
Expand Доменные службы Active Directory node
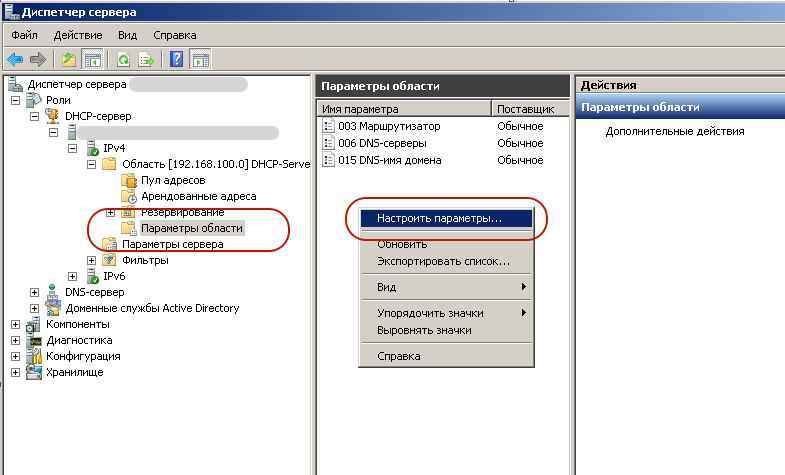(x=35, y=308)
